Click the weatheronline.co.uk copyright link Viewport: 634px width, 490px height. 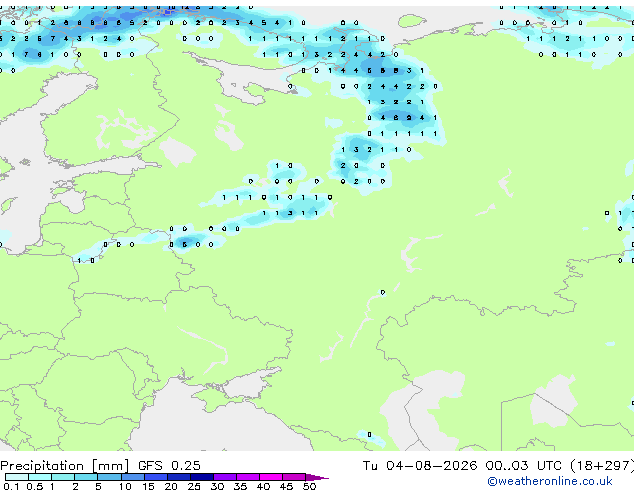pos(549,481)
